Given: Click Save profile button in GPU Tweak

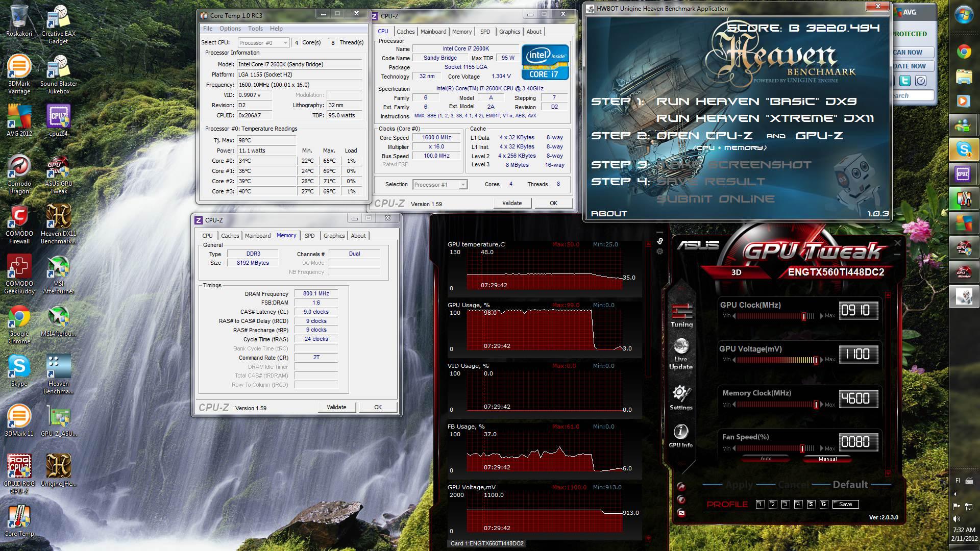Looking at the screenshot, I should pos(846,504).
